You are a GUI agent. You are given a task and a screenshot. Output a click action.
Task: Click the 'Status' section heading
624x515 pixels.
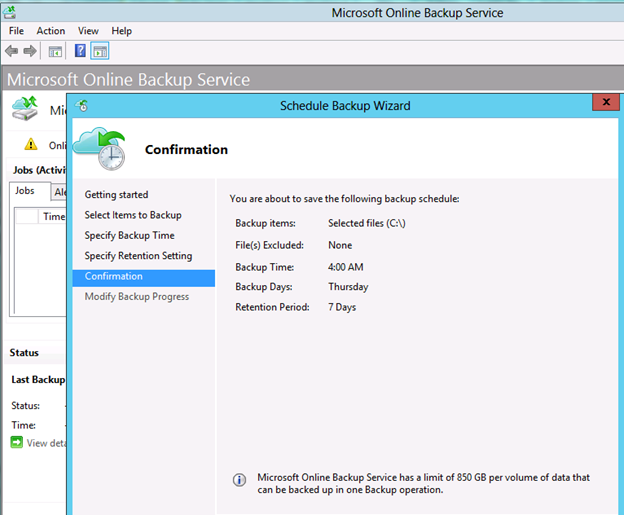[x=24, y=353]
